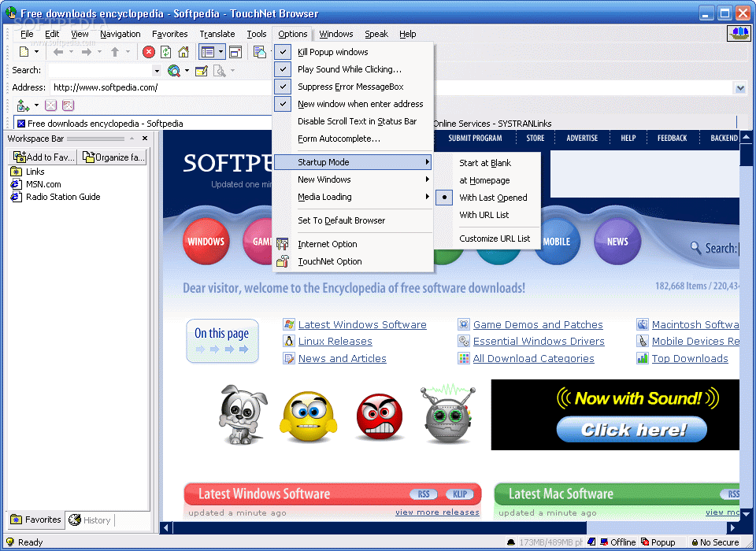Click the black hat status bar icon
This screenshot has width=756, height=551.
[511, 542]
